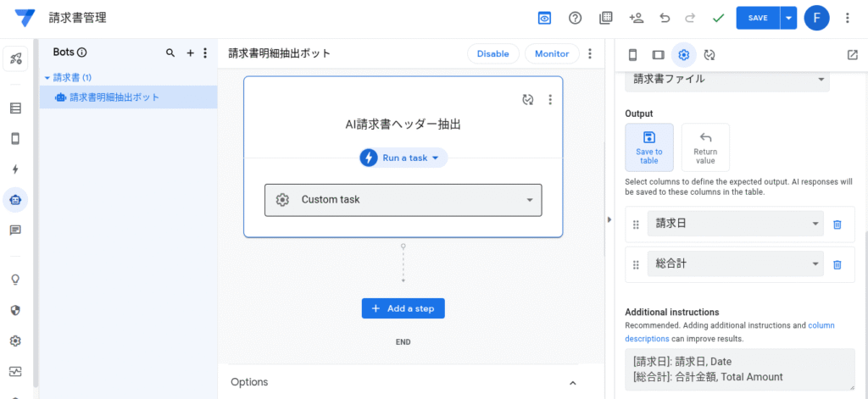Select Return value output option

705,147
